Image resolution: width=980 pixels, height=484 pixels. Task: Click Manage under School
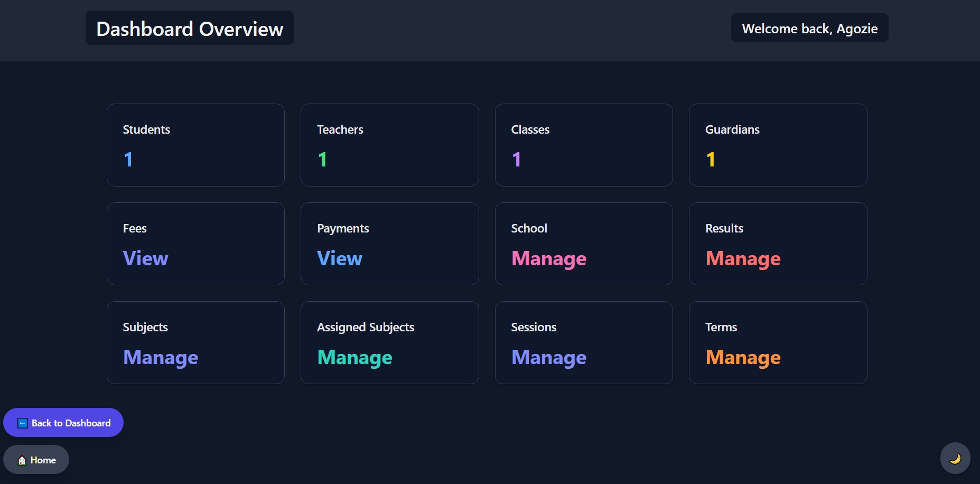click(x=548, y=258)
